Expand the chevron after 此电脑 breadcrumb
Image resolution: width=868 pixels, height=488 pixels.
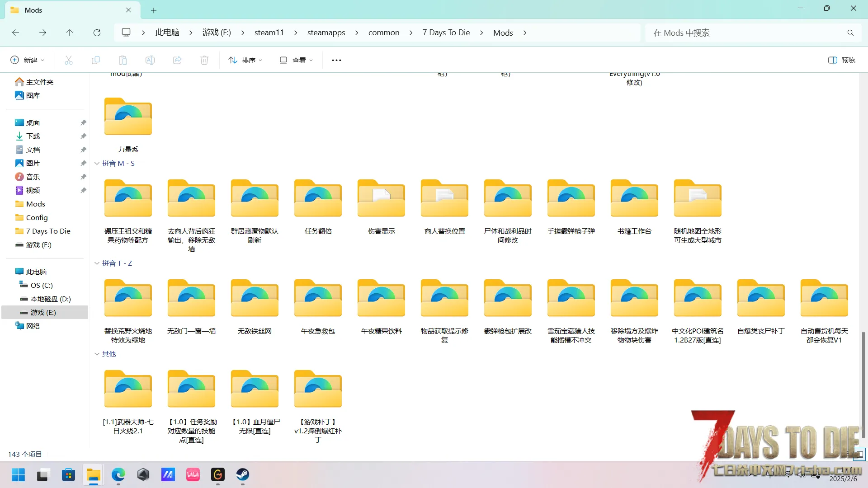[191, 33]
